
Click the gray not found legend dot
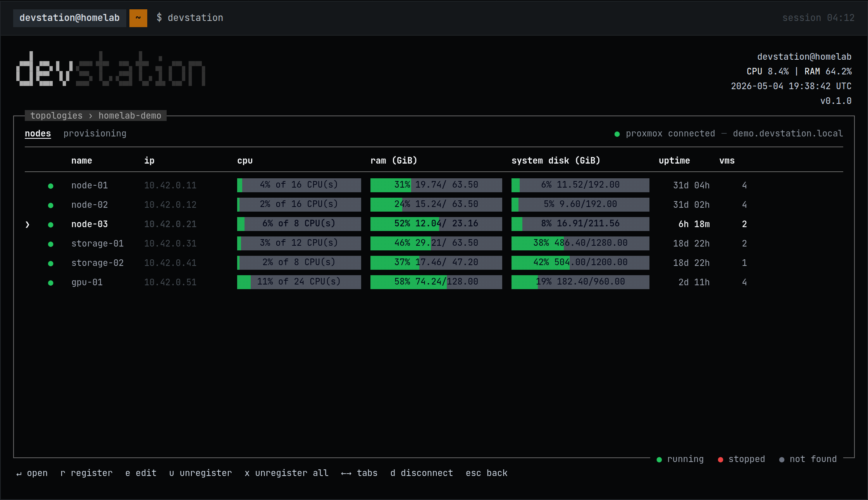point(782,460)
